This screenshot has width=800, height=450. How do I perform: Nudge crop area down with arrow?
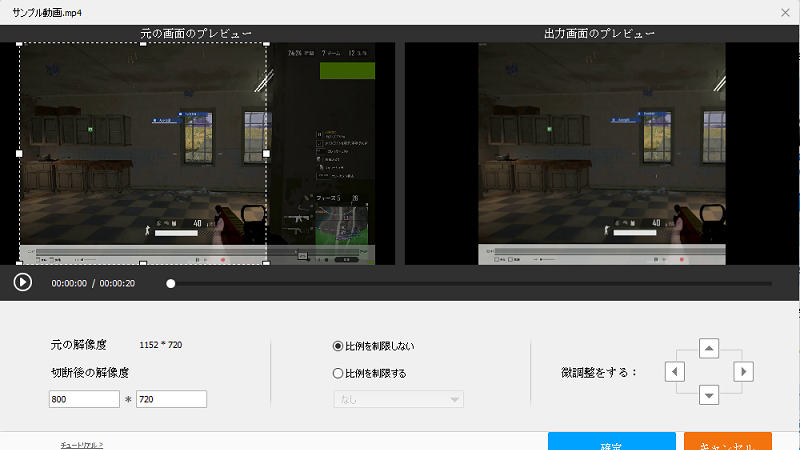pos(709,395)
